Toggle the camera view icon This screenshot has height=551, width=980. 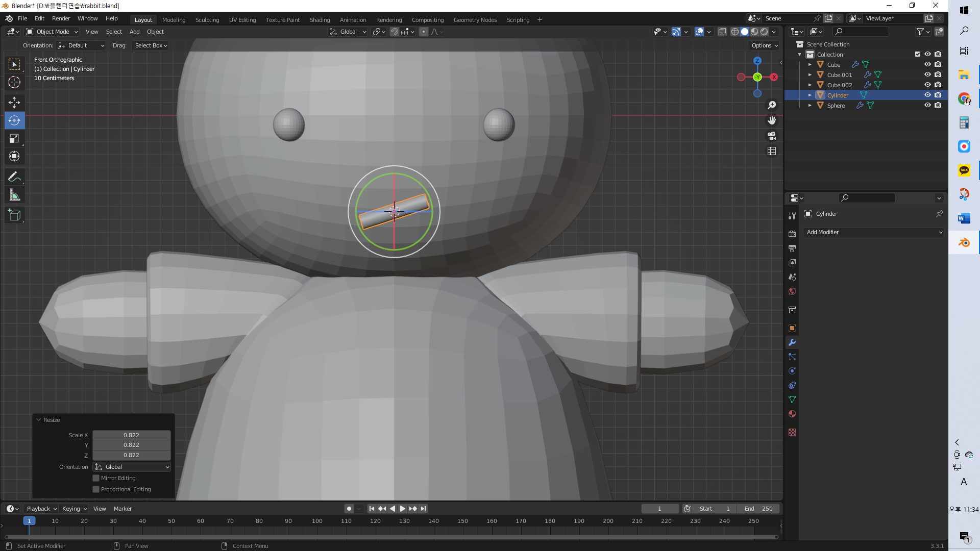(x=772, y=136)
